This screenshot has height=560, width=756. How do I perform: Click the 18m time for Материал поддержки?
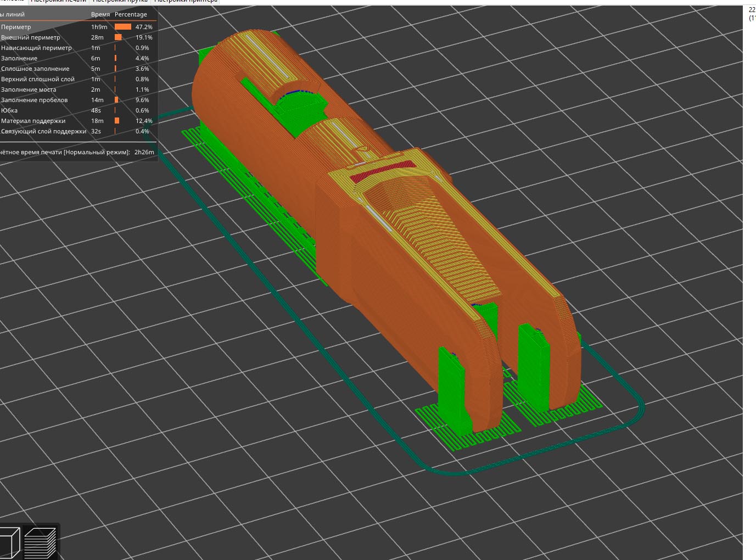[97, 121]
